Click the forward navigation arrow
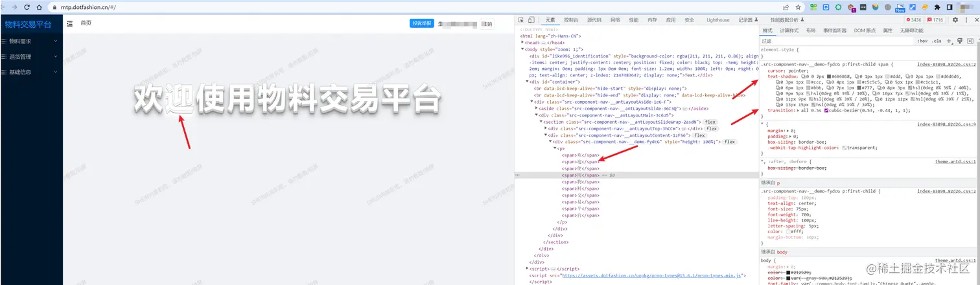This screenshot has width=980, height=285. pyautogui.click(x=14, y=6)
